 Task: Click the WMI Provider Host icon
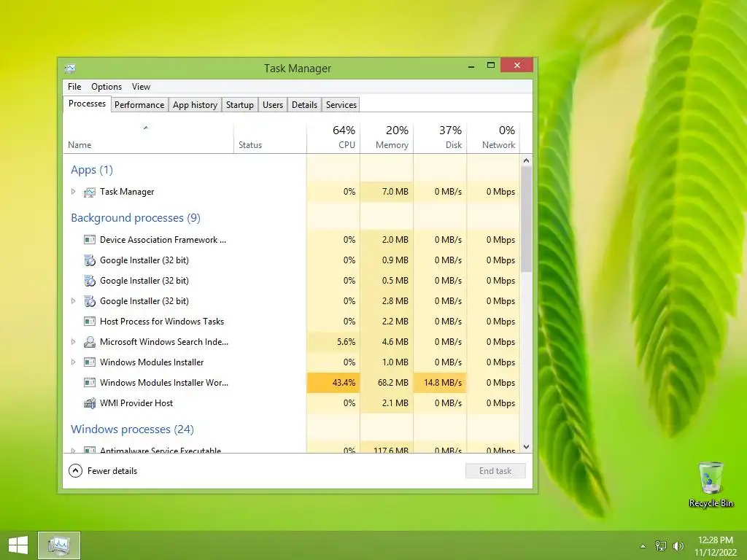tap(90, 403)
